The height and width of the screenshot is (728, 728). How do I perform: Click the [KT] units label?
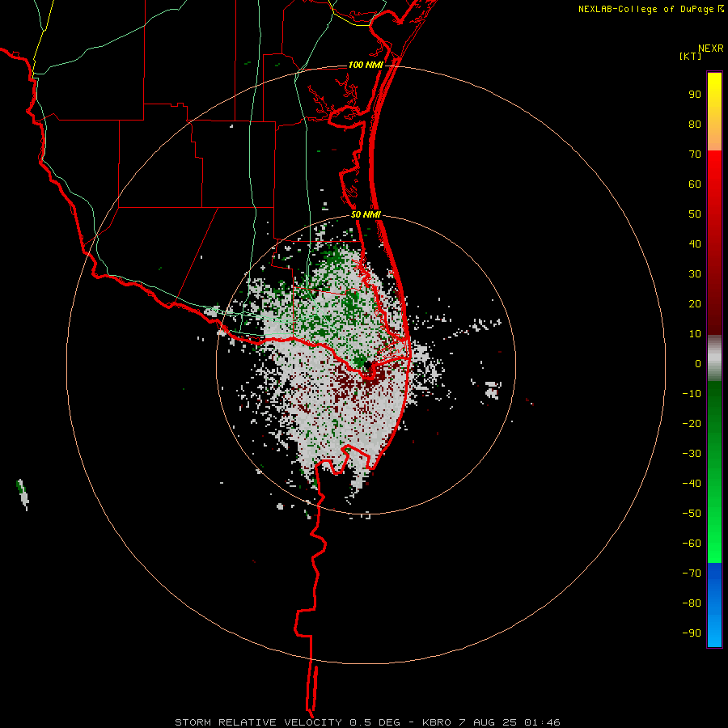(x=691, y=56)
